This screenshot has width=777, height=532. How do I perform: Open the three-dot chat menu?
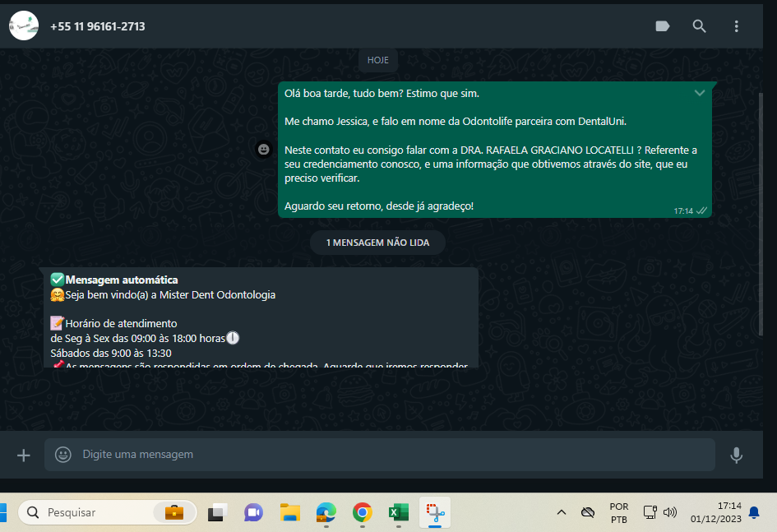[737, 26]
